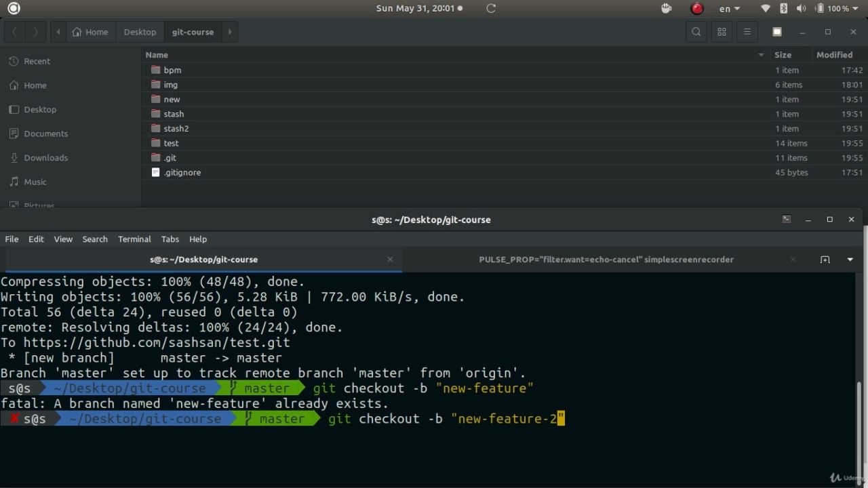Open the Tabs menu in terminal

pyautogui.click(x=170, y=239)
